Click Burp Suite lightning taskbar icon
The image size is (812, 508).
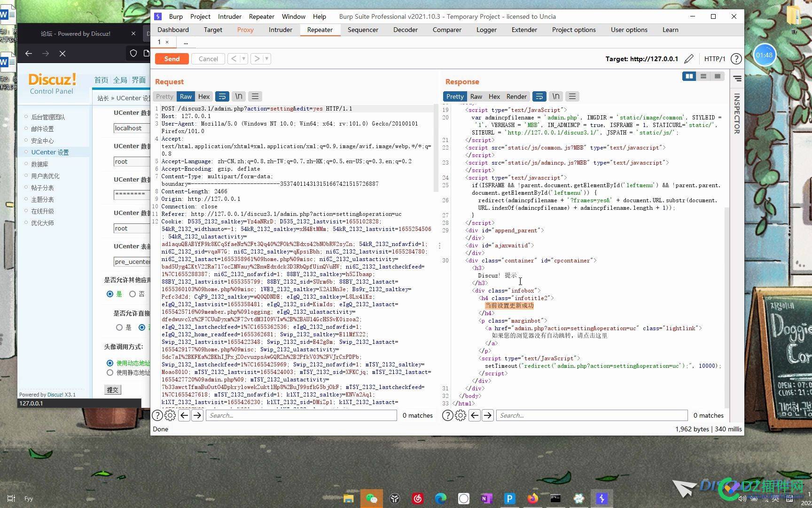601,498
